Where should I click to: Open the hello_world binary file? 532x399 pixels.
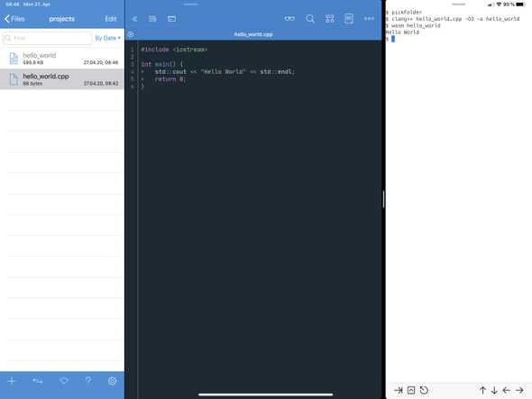click(x=62, y=59)
